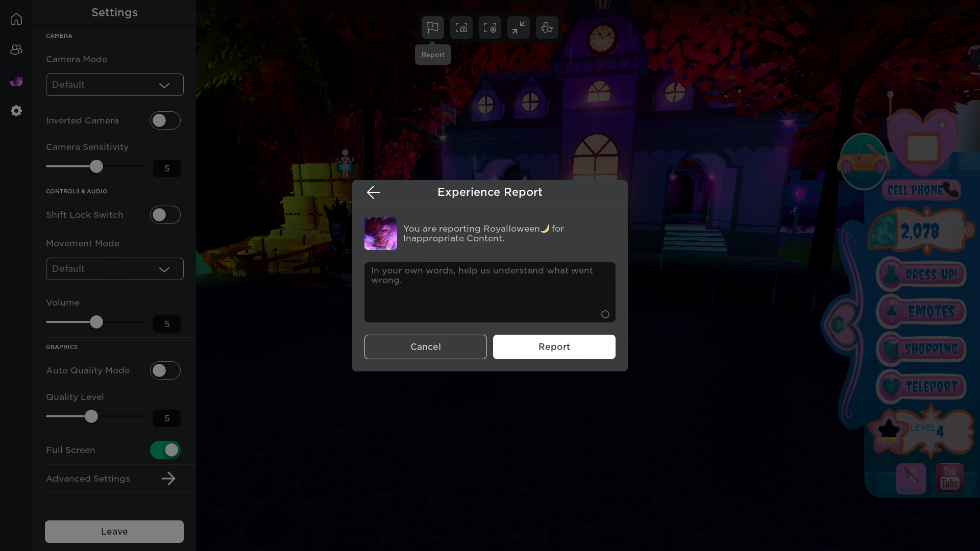Expand the Movement Mode dropdown

114,268
